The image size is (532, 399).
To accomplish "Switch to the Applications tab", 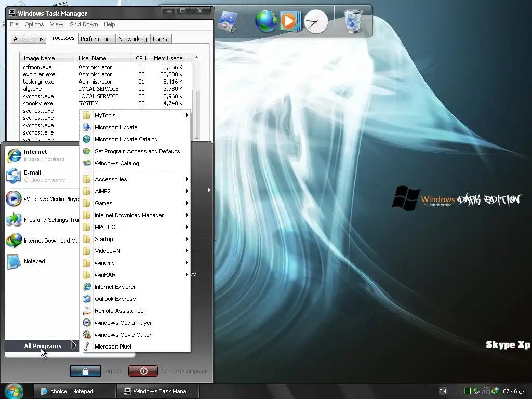I will (x=28, y=39).
